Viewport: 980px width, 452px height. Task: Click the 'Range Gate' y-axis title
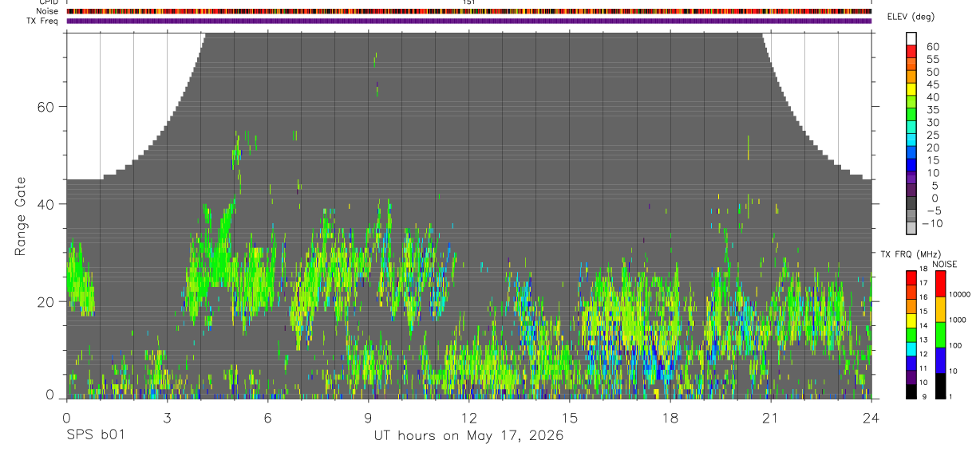[x=21, y=216]
